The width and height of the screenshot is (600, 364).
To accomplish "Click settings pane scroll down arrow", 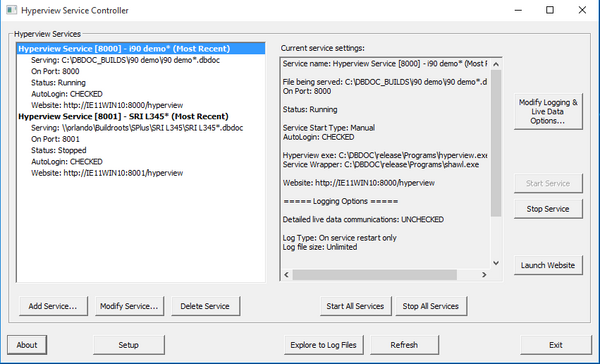I will coord(496,263).
